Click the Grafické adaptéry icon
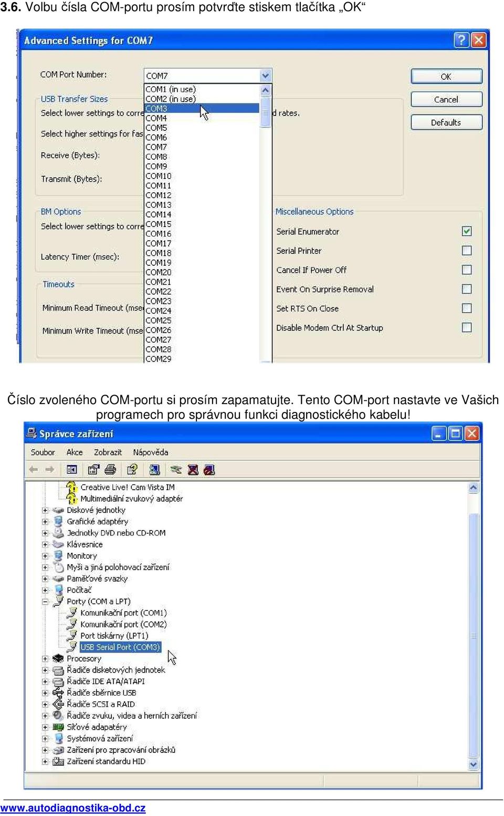Viewport: 504px width, 816px height. coord(58,521)
